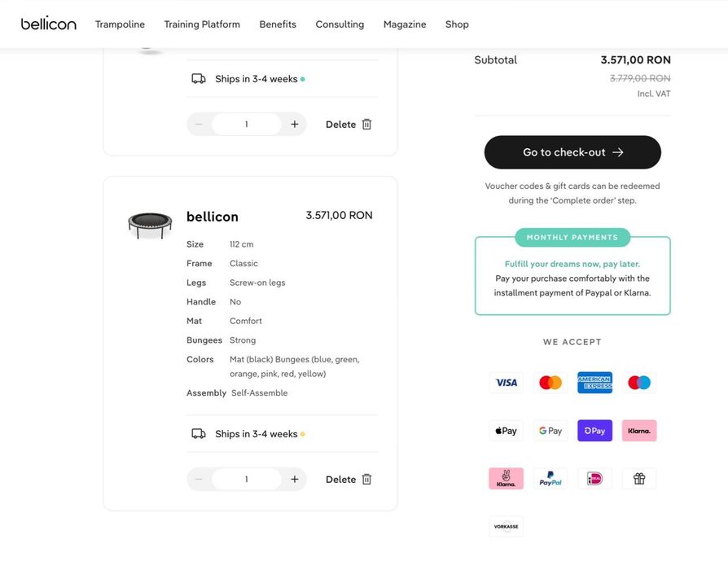This screenshot has height=570, width=728.
Task: Click the PayPal payment icon
Action: point(550,479)
